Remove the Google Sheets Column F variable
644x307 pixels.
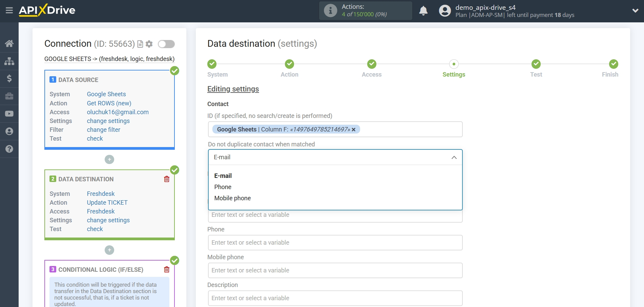click(x=354, y=129)
